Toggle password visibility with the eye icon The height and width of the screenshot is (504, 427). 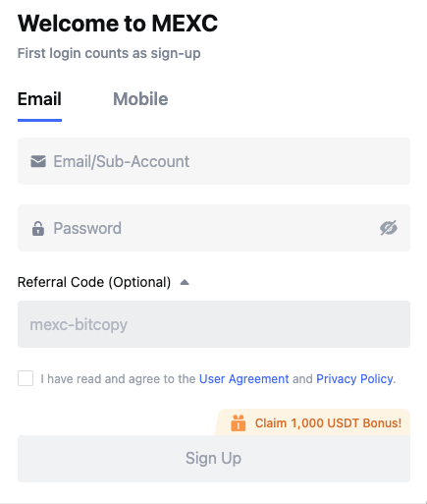click(389, 228)
